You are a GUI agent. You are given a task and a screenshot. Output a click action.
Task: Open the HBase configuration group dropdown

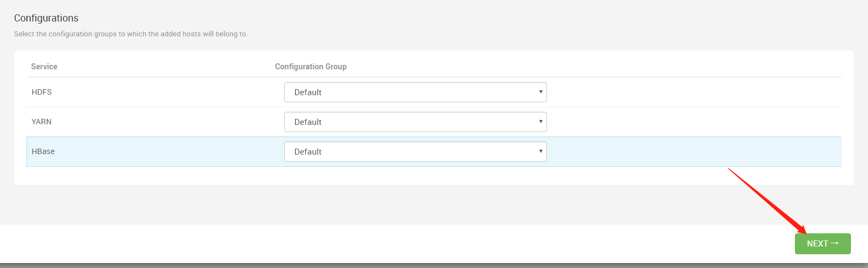pyautogui.click(x=415, y=152)
